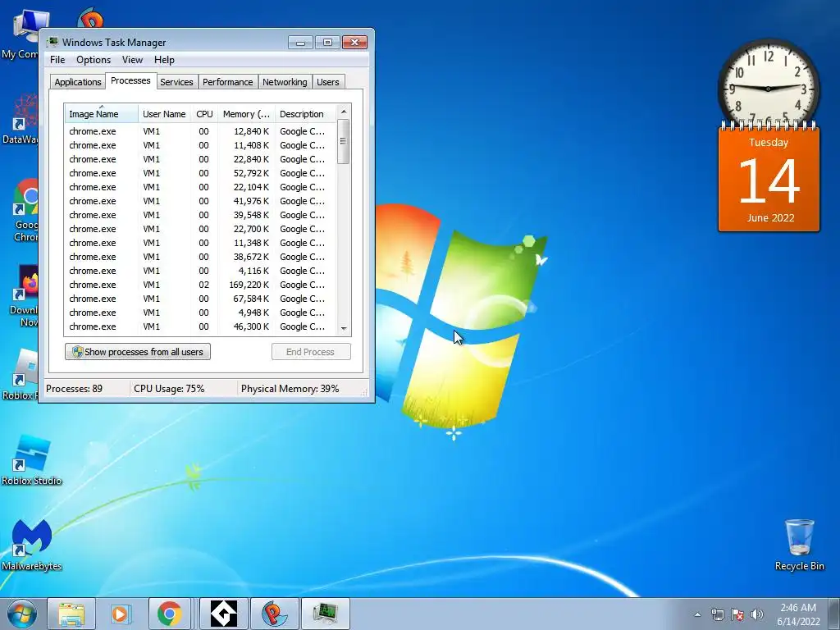Open Action Center flag icon
This screenshot has width=840, height=630.
click(x=737, y=614)
